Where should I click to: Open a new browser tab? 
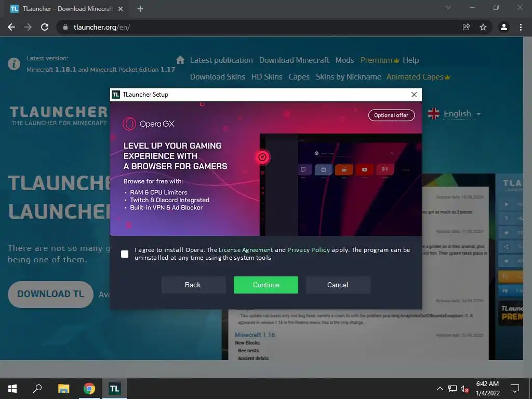click(140, 9)
